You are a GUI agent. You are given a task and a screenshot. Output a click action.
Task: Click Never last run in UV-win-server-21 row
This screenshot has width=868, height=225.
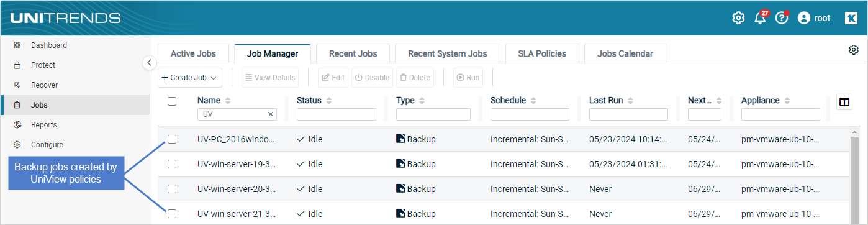[x=600, y=214]
